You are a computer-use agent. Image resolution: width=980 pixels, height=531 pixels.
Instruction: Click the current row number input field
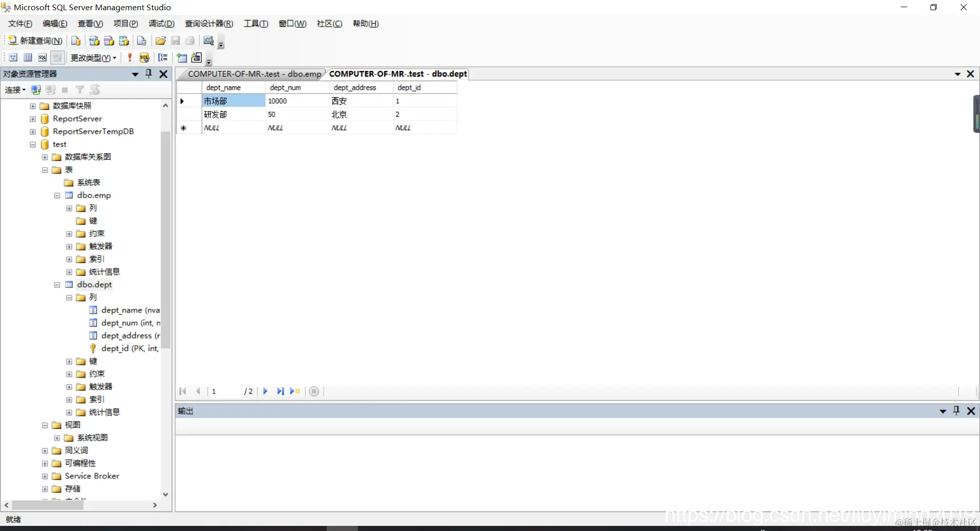pos(225,391)
